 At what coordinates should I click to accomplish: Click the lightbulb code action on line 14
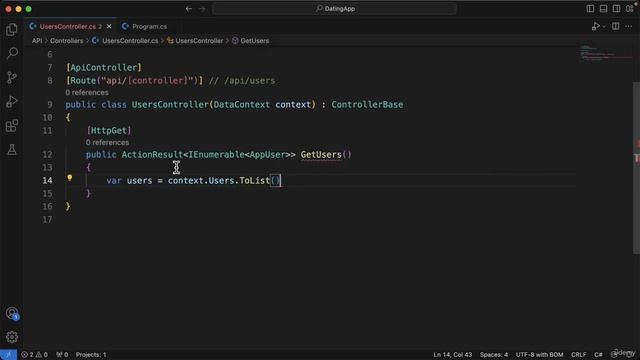[x=70, y=178]
